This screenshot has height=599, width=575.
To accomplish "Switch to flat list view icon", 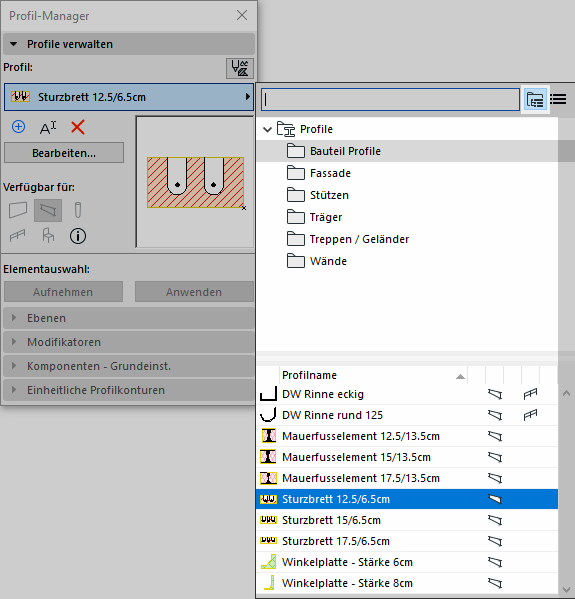I will pos(558,100).
